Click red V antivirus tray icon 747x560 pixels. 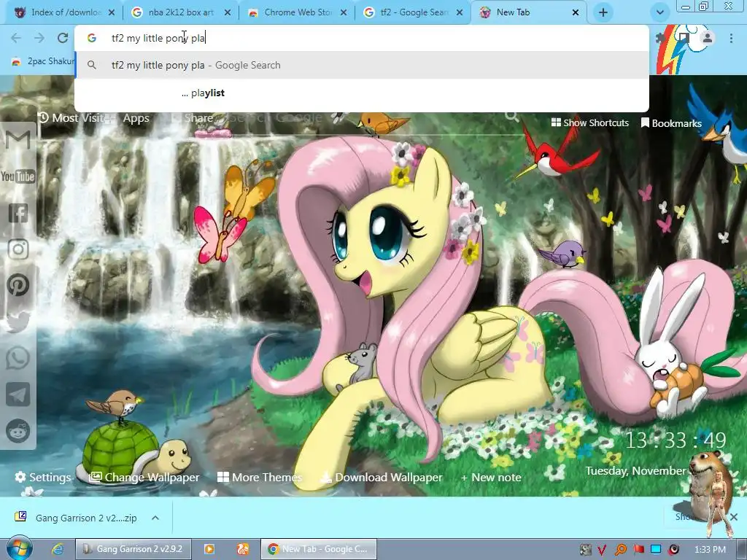pos(602,550)
